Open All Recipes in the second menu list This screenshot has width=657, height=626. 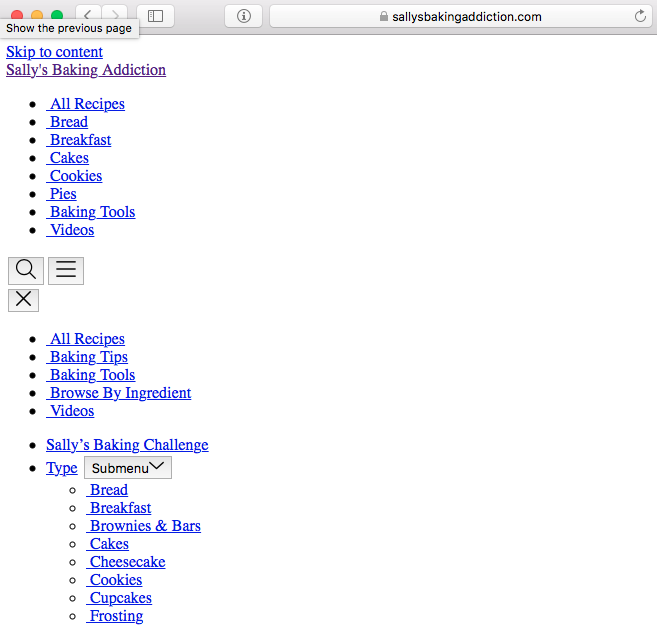(85, 339)
